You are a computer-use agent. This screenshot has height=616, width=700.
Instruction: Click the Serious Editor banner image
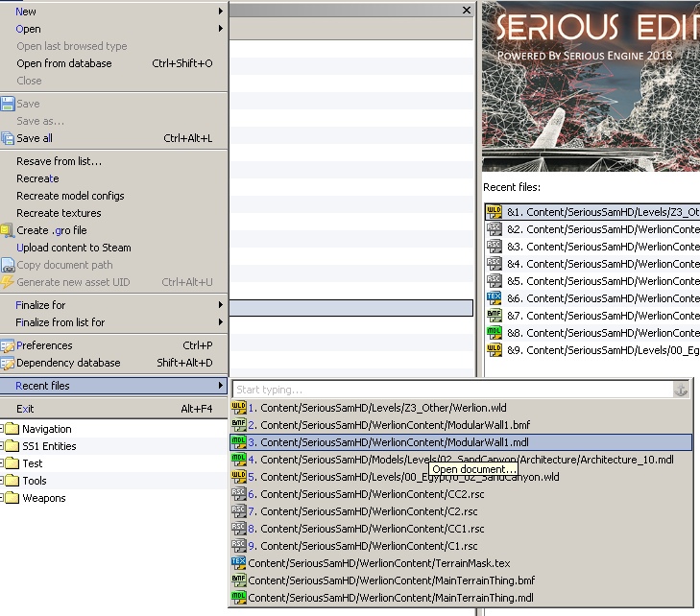coord(591,86)
